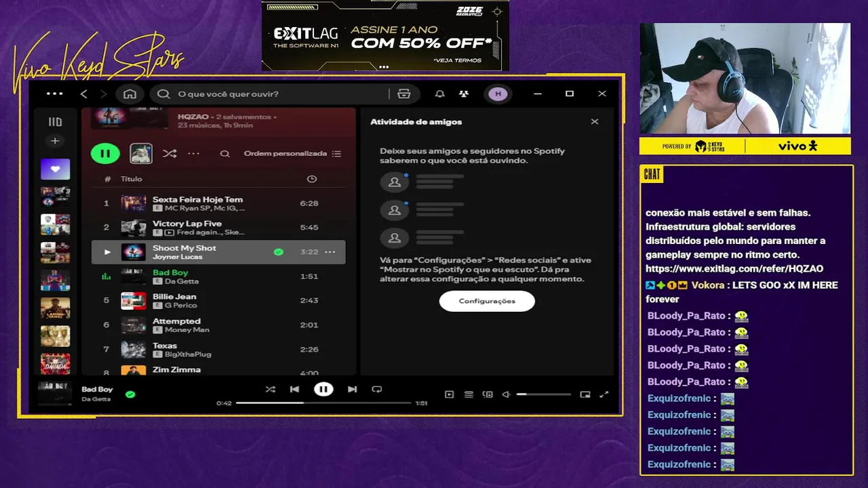Sort by the duration clock column header

click(311, 179)
